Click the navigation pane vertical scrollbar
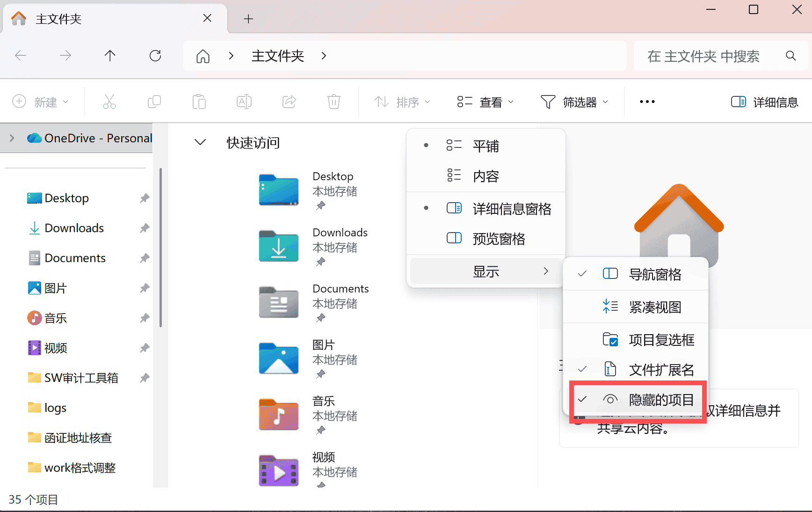The width and height of the screenshot is (812, 512). 161,247
